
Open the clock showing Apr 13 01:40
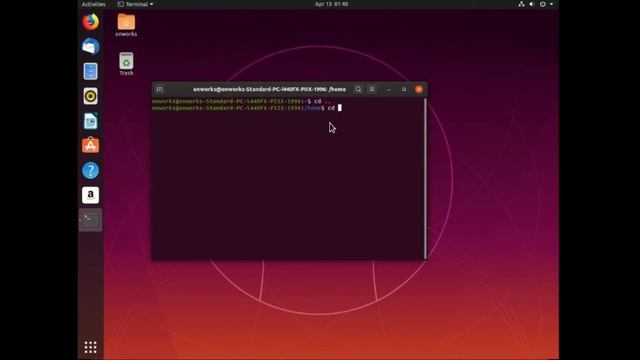[331, 4]
